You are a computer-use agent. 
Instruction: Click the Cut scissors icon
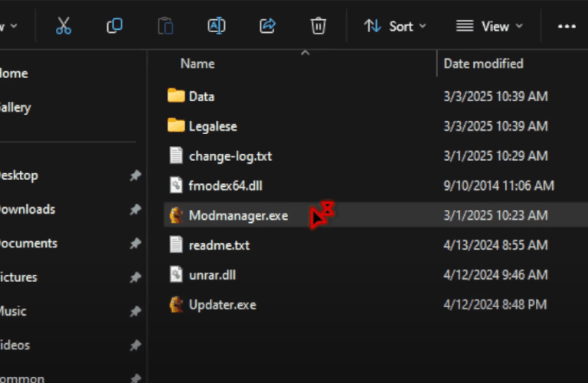point(64,26)
